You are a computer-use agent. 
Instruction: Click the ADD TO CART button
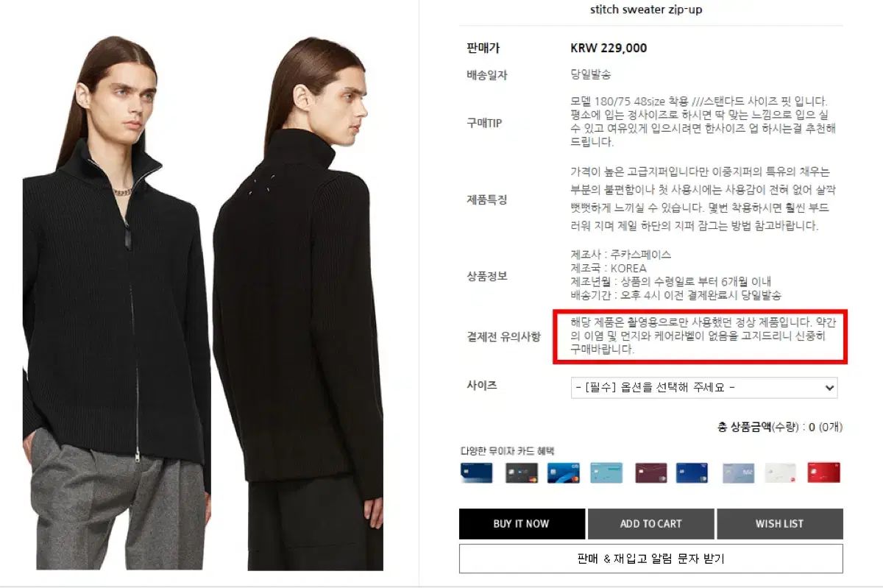(650, 524)
